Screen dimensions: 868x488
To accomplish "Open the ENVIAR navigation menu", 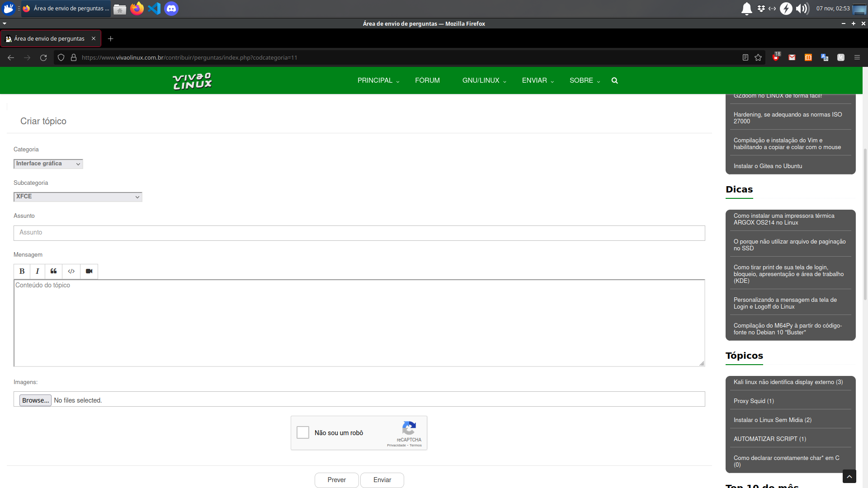I will (537, 80).
